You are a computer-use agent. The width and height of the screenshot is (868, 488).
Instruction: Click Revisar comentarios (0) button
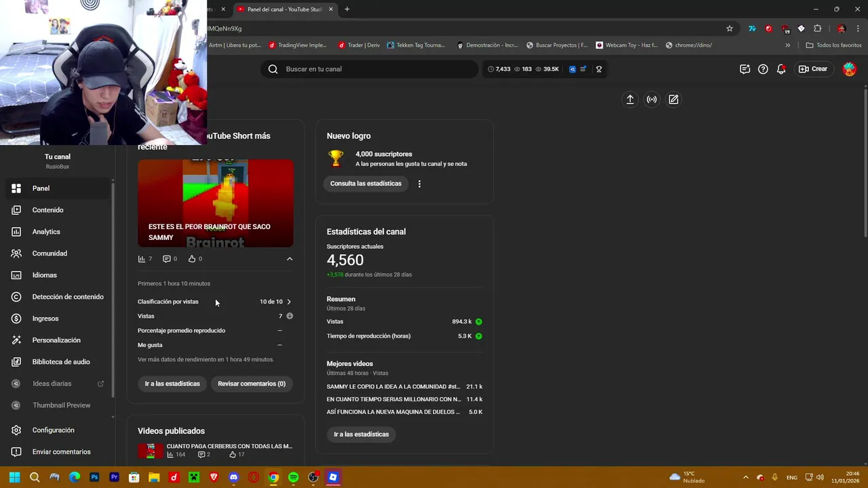click(252, 384)
